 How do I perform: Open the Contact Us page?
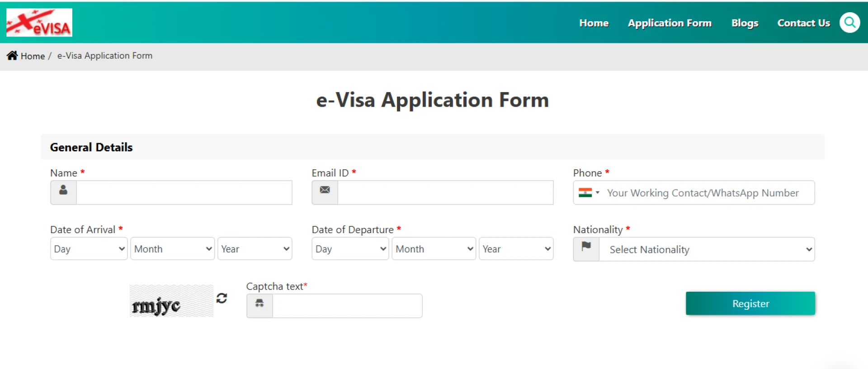click(x=803, y=23)
